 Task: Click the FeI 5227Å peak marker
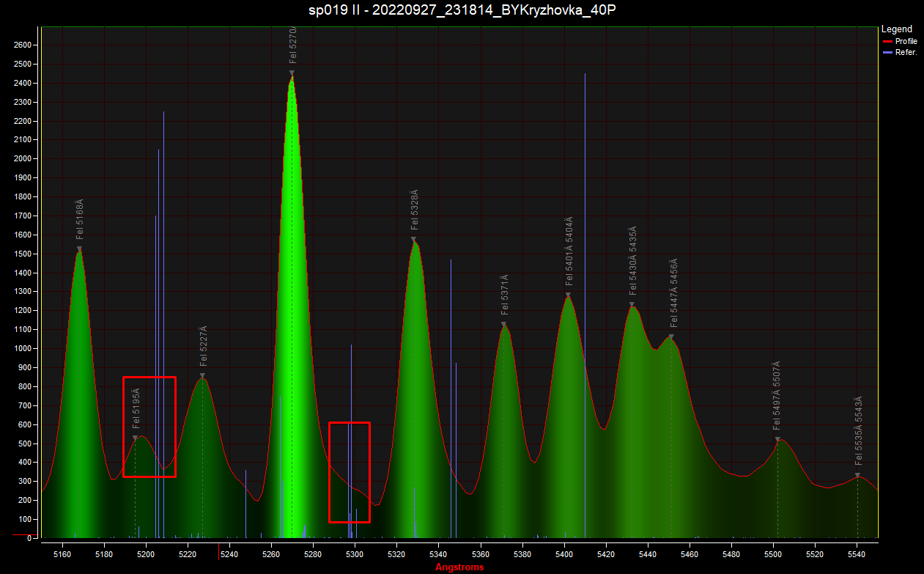[x=202, y=377]
